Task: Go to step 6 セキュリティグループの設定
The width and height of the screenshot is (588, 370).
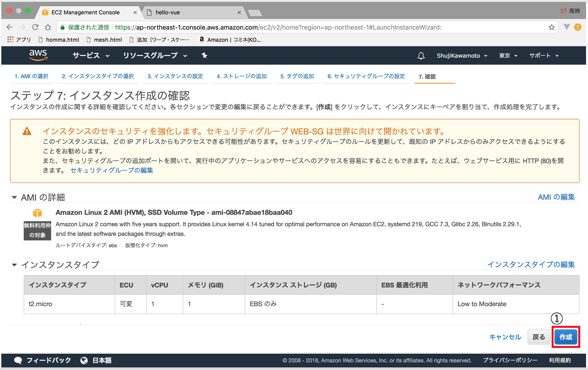Action: (366, 76)
